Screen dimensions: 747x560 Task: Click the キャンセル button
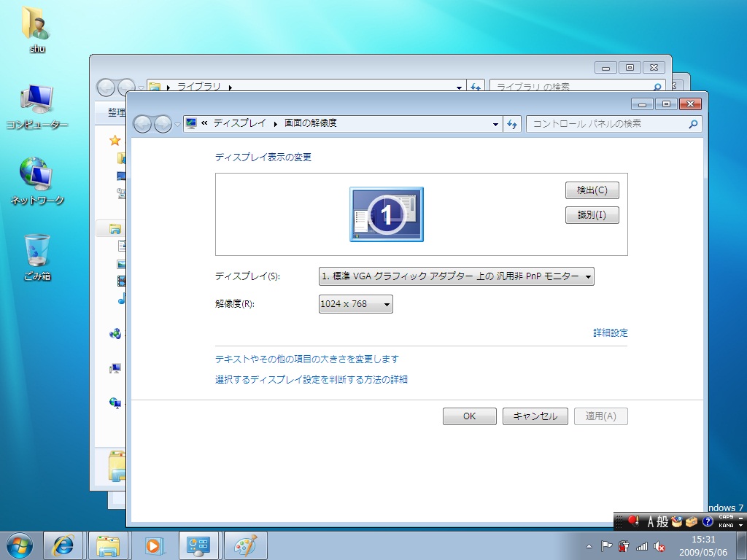535,416
